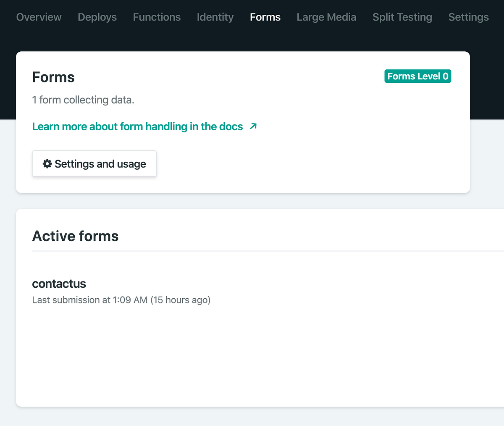Open the Functions section
This screenshot has height=426, width=504.
[157, 17]
